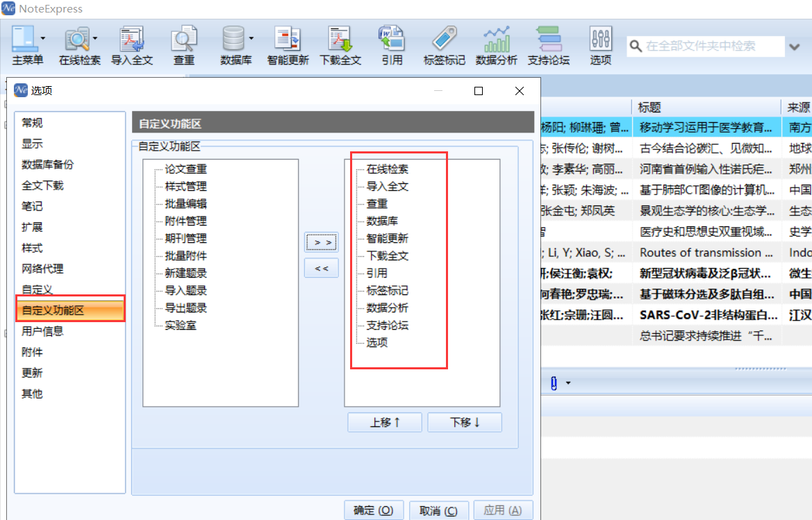The image size is (812, 520).
Task: Open the 主菜单 main menu icon
Action: pos(24,40)
